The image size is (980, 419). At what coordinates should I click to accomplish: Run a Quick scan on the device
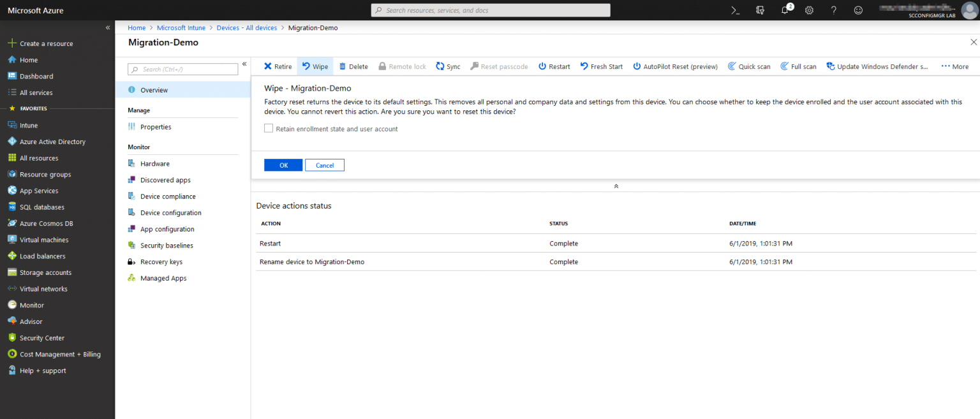[x=749, y=66]
